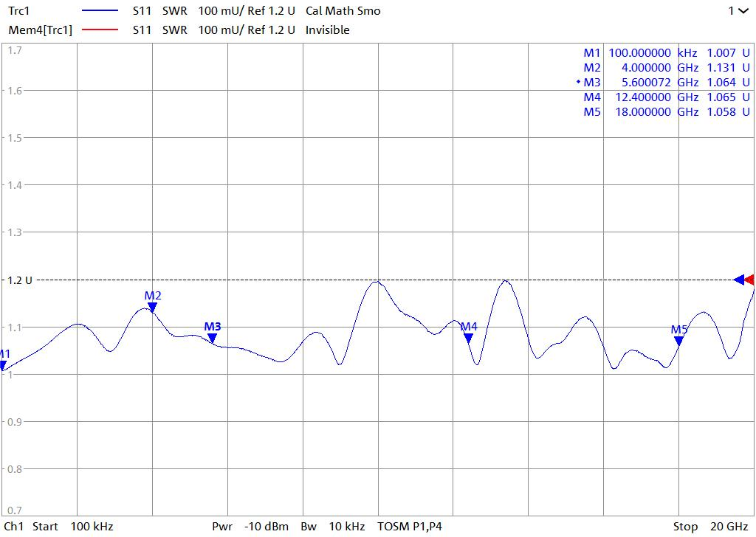Click the blue Trc1 line color sample
This screenshot has height=537, width=756.
click(x=100, y=11)
